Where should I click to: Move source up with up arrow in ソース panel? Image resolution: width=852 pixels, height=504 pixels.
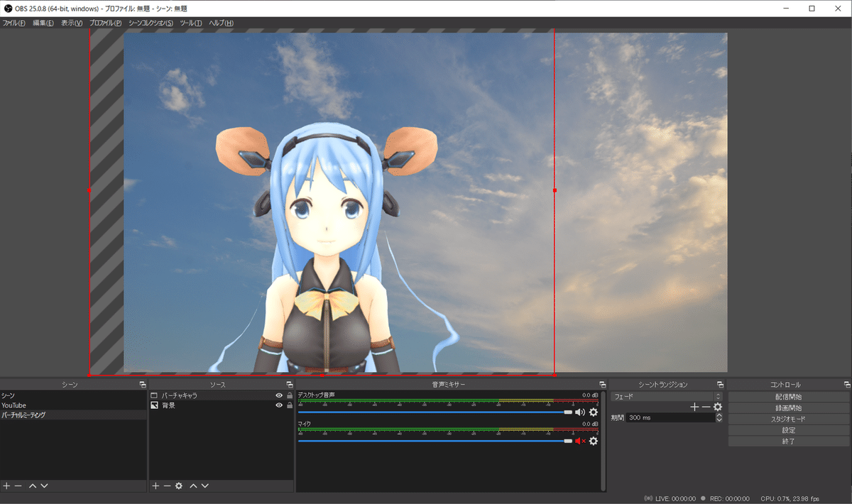[x=193, y=486]
